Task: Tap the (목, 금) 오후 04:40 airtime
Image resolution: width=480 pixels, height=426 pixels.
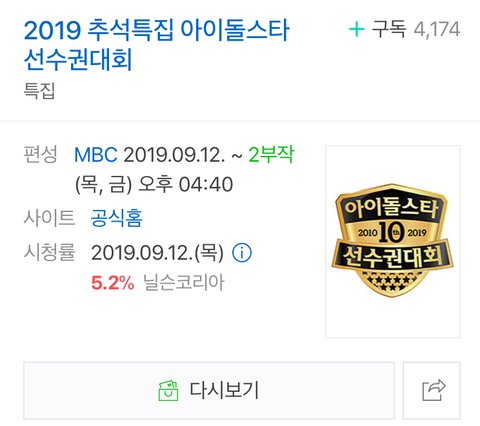Action: pos(154,184)
